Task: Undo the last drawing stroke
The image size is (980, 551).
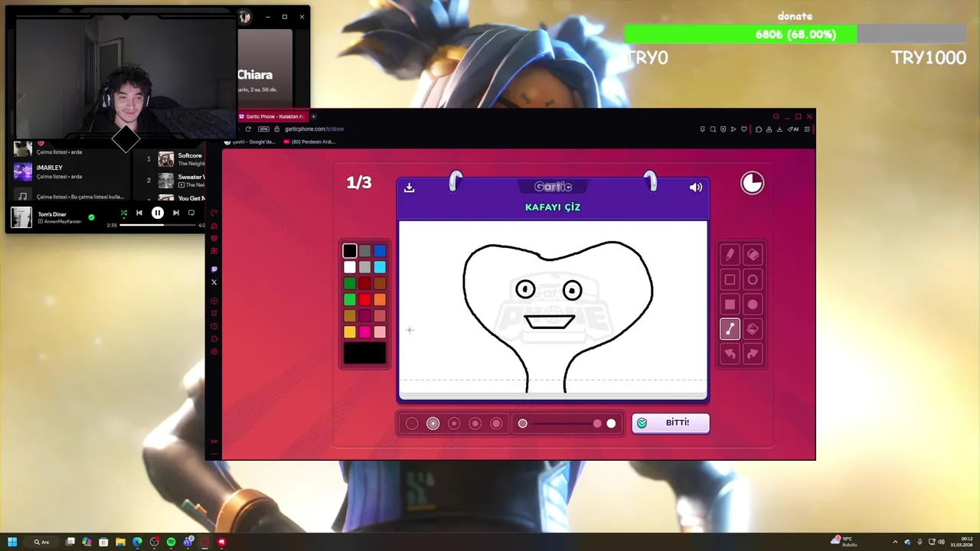Action: (730, 353)
